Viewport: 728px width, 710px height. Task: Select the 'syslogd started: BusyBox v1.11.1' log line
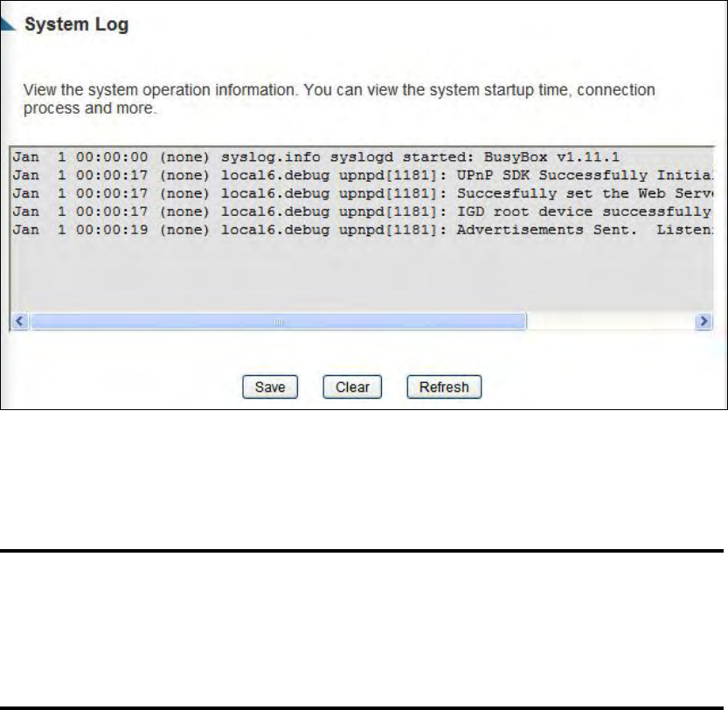pos(315,157)
